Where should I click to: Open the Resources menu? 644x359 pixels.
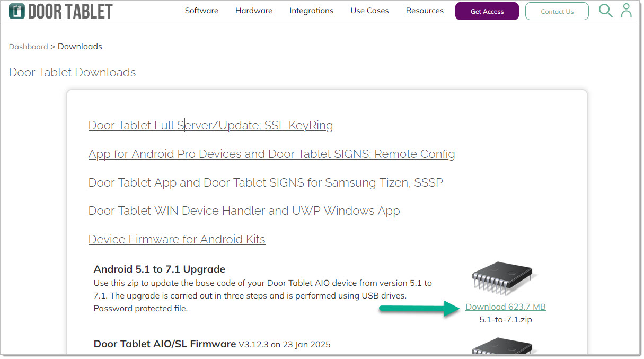[x=425, y=11]
